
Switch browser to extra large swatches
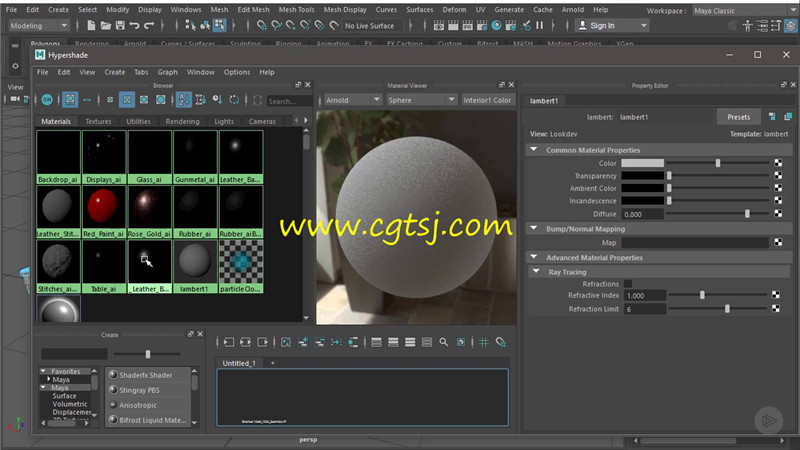161,100
